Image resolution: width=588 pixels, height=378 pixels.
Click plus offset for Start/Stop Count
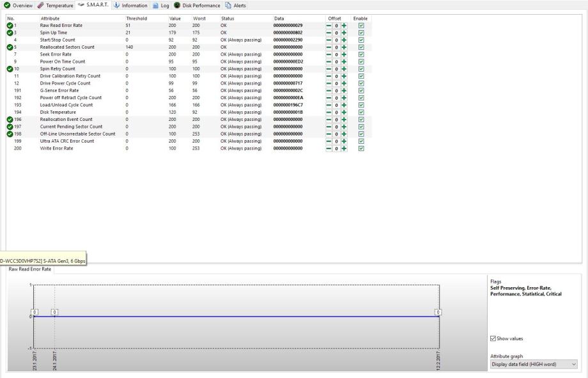point(344,40)
